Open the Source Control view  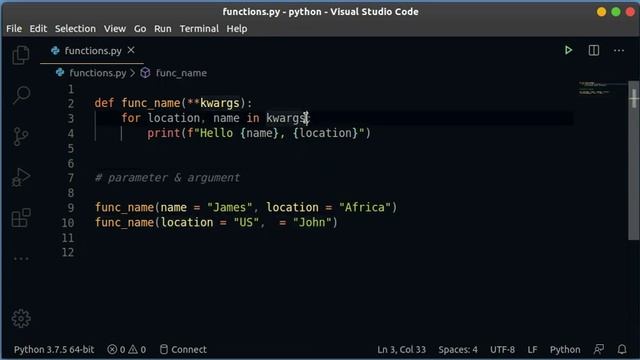click(21, 136)
